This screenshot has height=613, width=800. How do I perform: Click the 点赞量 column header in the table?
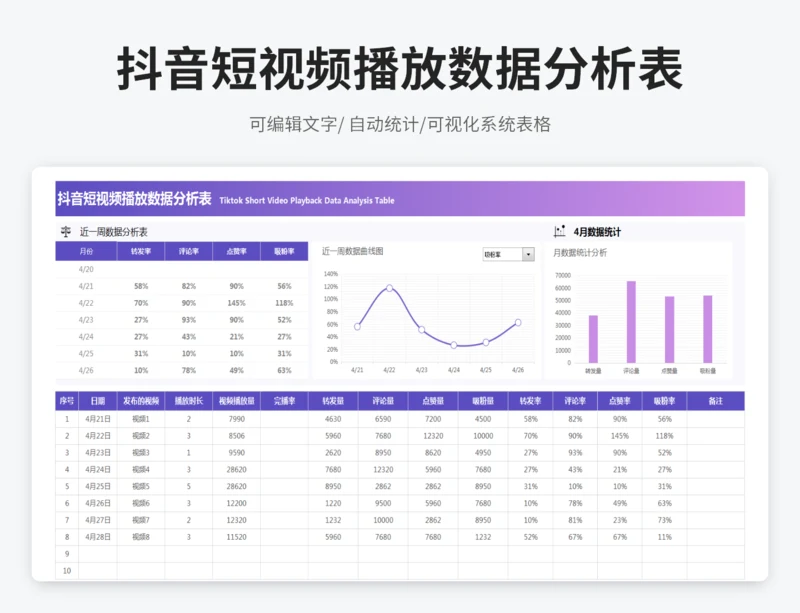click(x=433, y=401)
